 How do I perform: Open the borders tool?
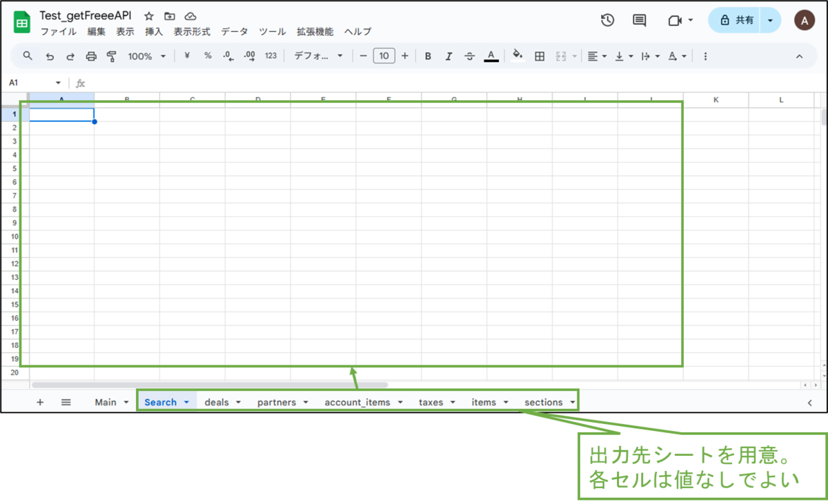point(539,56)
